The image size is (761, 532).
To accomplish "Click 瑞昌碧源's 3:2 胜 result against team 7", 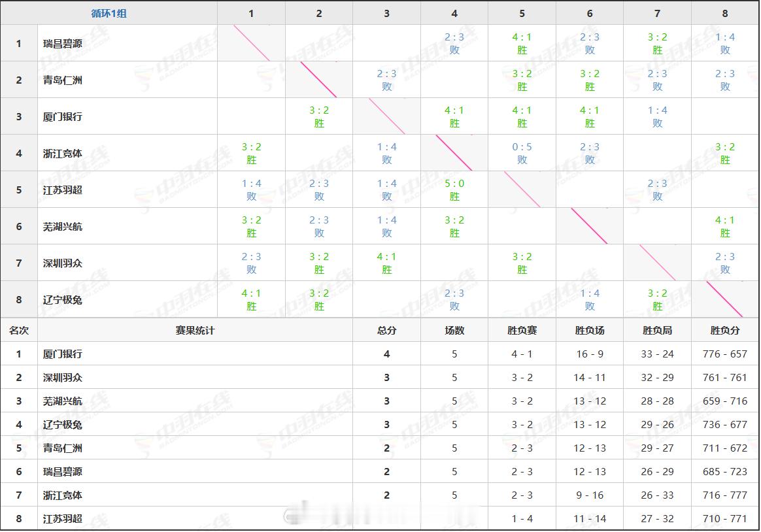I will coord(657,43).
